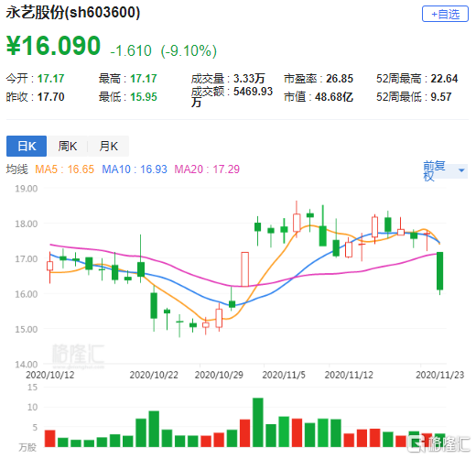476x459 pixels.
Task: Click the 2020/10/29 date axis label
Action: 219,375
